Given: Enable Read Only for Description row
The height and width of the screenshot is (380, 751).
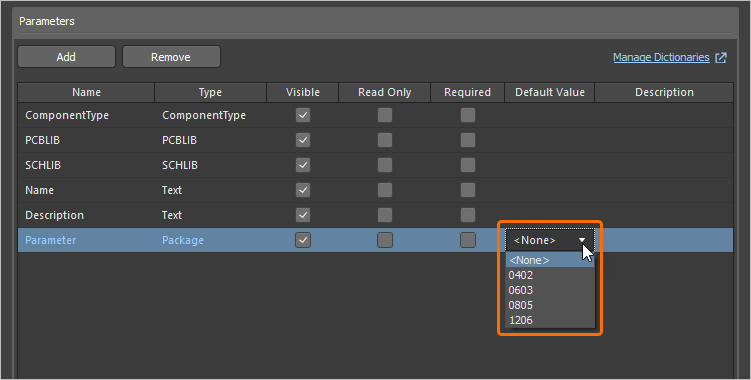Looking at the screenshot, I should [385, 215].
